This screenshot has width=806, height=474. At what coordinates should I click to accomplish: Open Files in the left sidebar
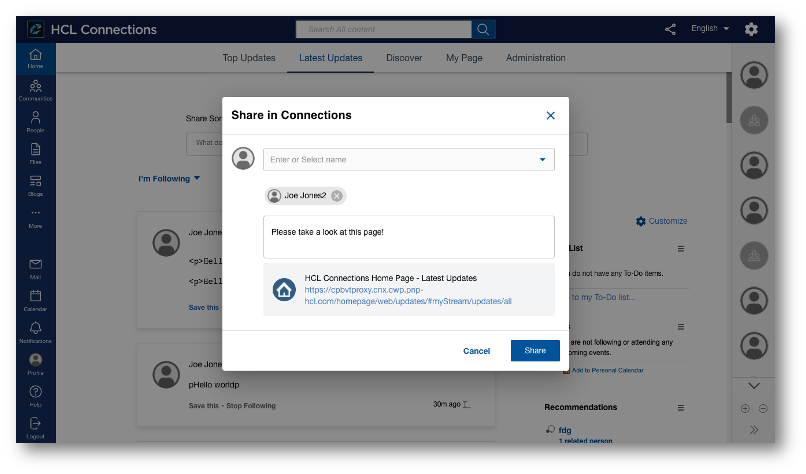coord(35,154)
